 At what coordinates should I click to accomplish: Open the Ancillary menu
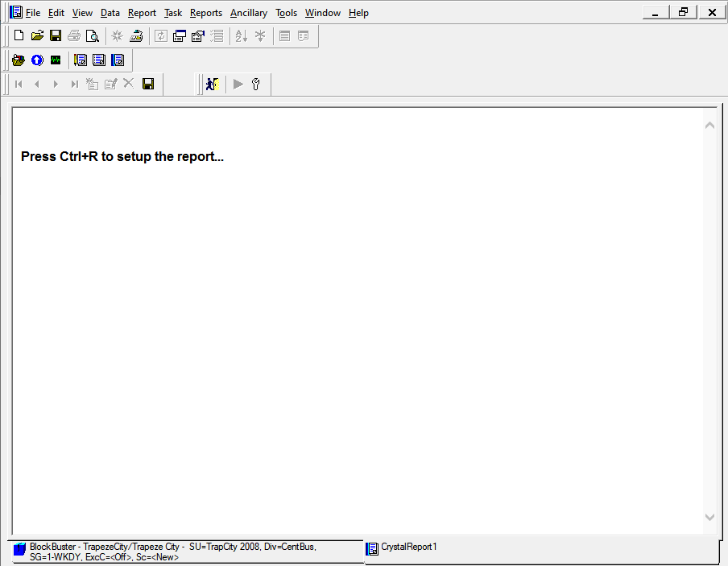248,12
